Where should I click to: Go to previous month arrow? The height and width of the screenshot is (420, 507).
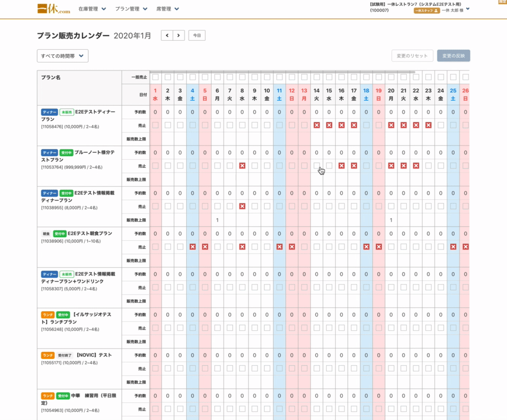167,36
